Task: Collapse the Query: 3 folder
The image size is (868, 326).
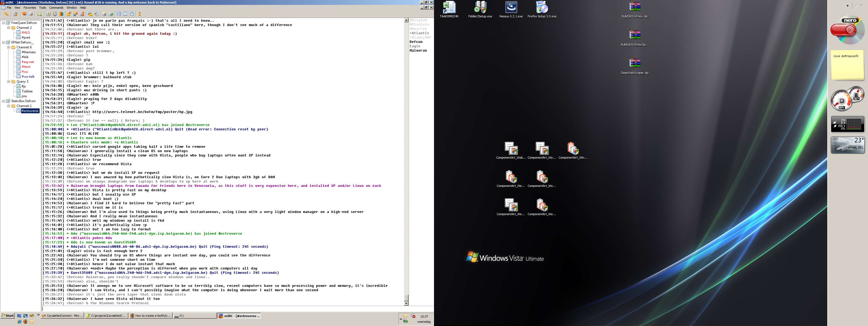Action: 9,81
